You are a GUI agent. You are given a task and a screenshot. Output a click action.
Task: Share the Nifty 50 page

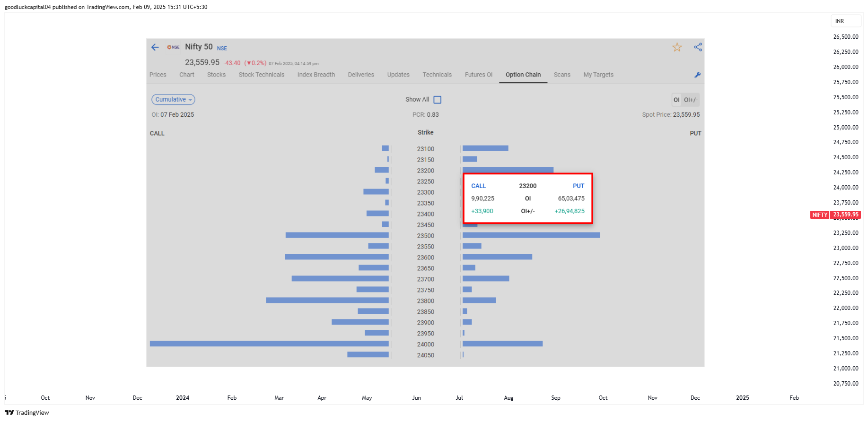pos(698,47)
